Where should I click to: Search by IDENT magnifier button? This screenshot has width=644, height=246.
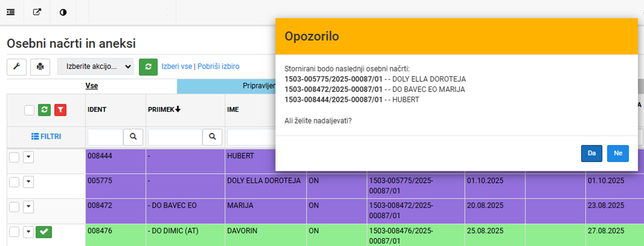[133, 137]
